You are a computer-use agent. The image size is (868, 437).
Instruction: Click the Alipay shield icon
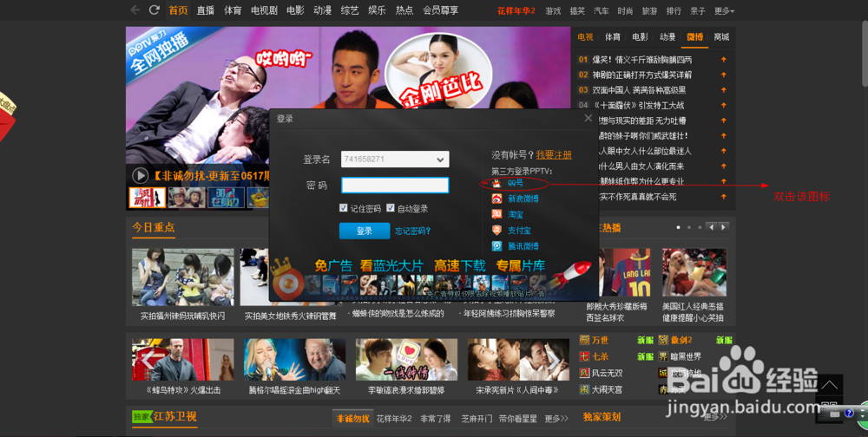click(496, 230)
